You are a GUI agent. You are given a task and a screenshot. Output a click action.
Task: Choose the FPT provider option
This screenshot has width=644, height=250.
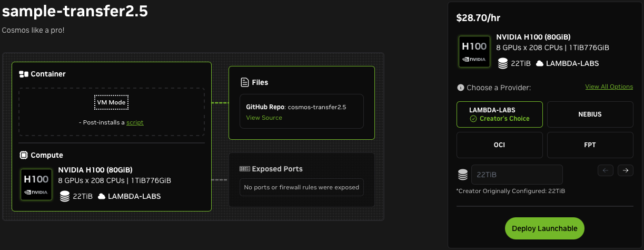pos(590,145)
